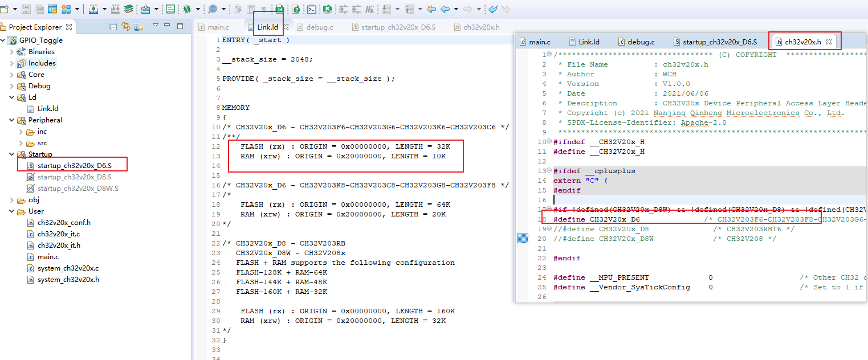This screenshot has height=360, width=868.
Task: Create a new project via the leftmost toolbar icon
Action: [5, 9]
